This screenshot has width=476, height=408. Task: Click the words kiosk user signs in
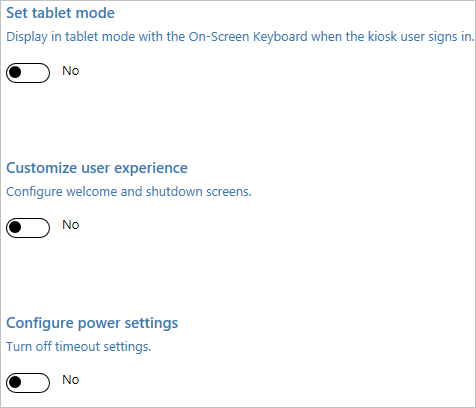pyautogui.click(x=421, y=36)
